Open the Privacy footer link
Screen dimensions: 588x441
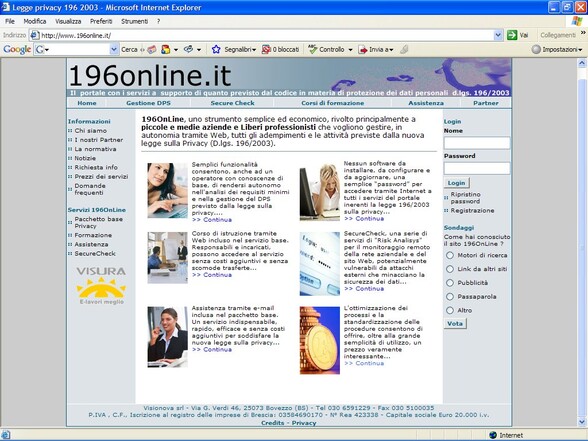(x=304, y=423)
